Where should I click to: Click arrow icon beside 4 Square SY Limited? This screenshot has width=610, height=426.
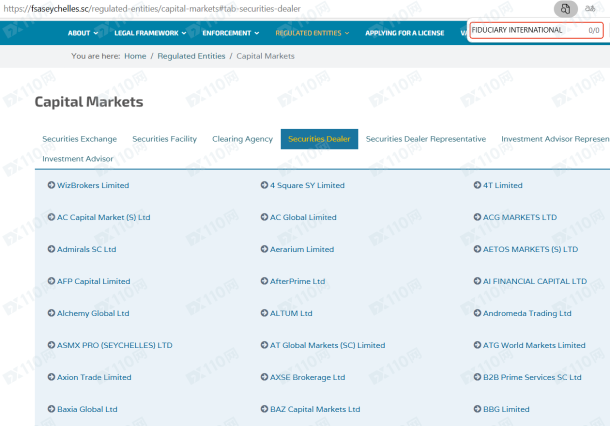point(264,185)
